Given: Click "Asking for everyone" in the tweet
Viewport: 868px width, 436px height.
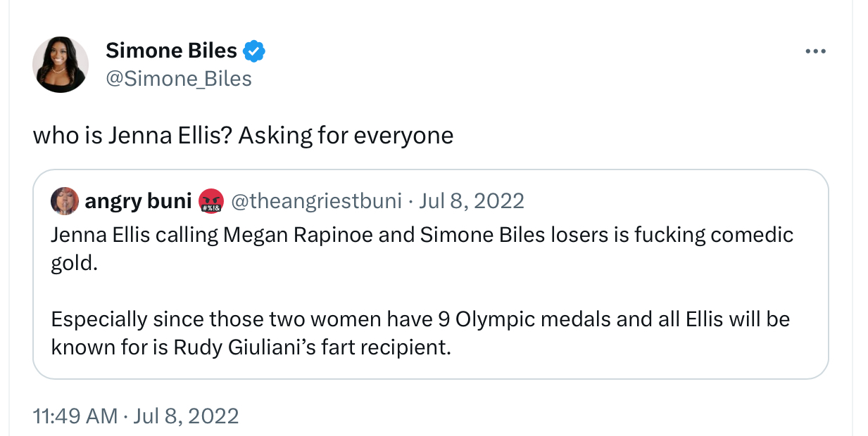Looking at the screenshot, I should tap(346, 134).
